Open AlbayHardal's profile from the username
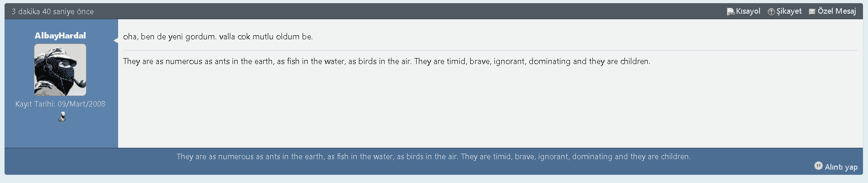This screenshot has height=183, width=868. 60,36
